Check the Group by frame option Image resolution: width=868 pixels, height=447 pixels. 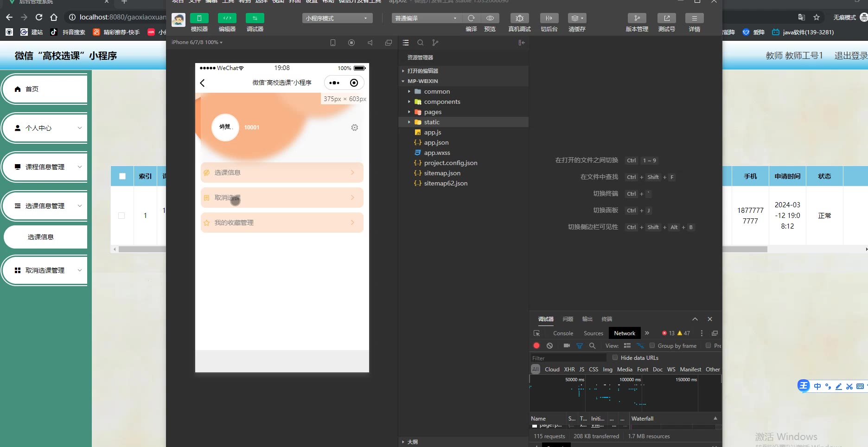[x=652, y=345]
